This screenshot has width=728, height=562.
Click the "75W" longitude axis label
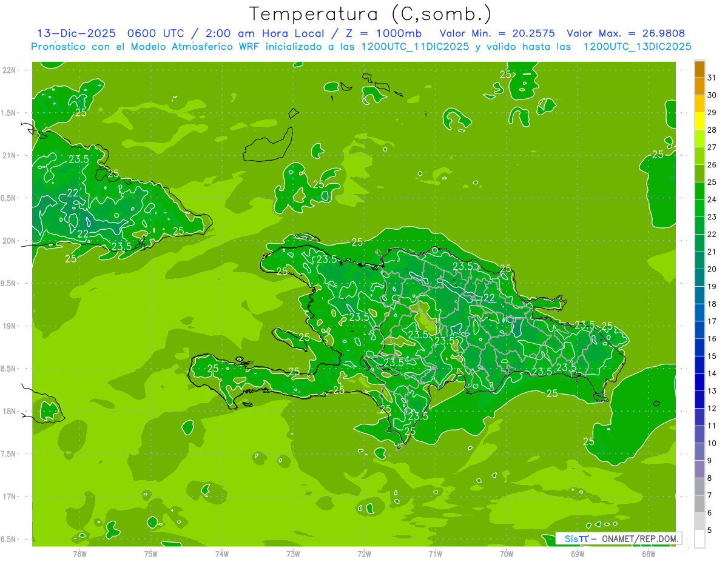(x=151, y=554)
